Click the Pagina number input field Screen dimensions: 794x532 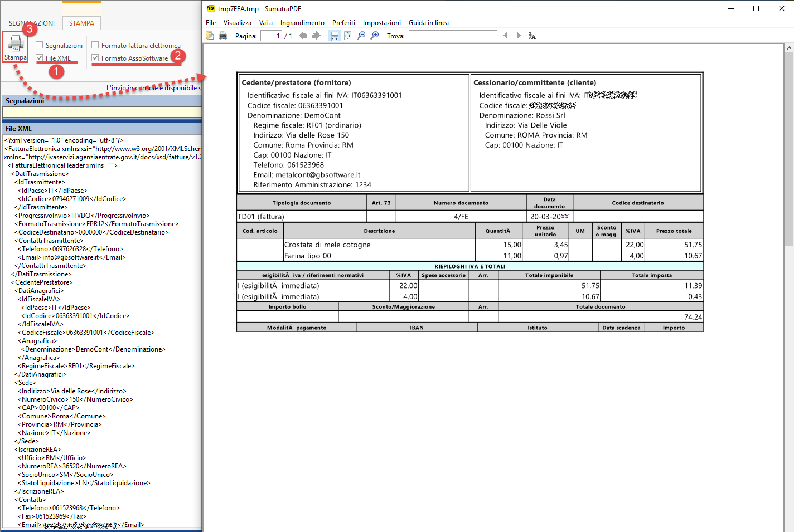point(270,36)
